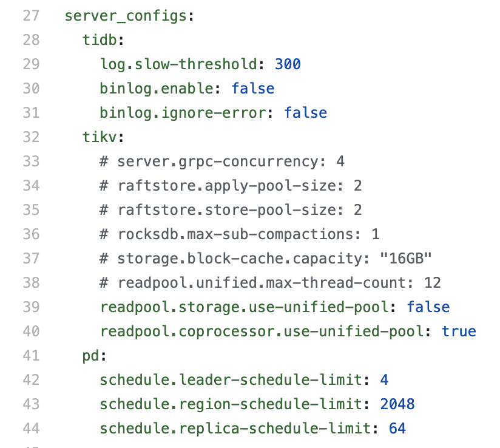The image size is (500, 448).
Task: Click the schedule.region-schedule-limit key
Action: [x=231, y=404]
